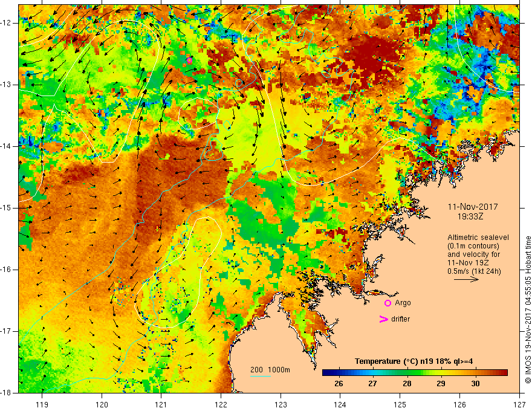The height and width of the screenshot is (411, 532).
Task: Click latitude axis label -12
Action: pyautogui.click(x=7, y=23)
